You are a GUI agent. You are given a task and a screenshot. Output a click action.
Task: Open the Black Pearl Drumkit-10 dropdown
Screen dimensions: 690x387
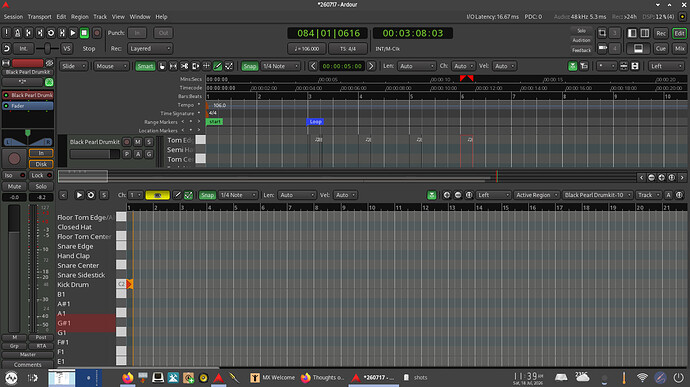click(598, 195)
